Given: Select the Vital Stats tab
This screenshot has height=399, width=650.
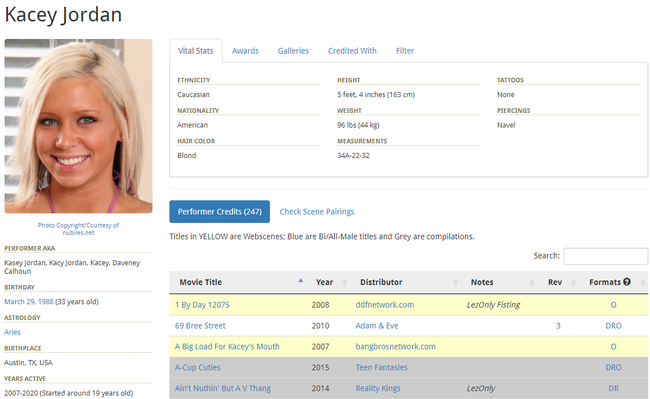Looking at the screenshot, I should pyautogui.click(x=196, y=51).
